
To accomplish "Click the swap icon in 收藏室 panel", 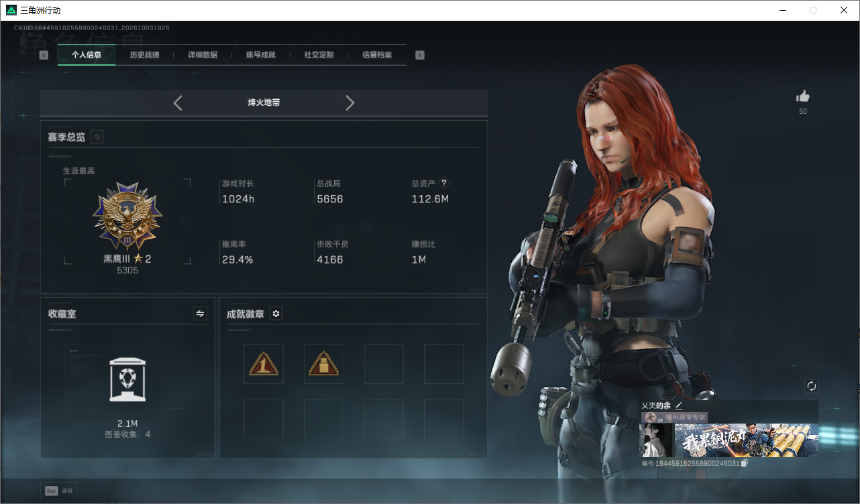I will coord(200,314).
